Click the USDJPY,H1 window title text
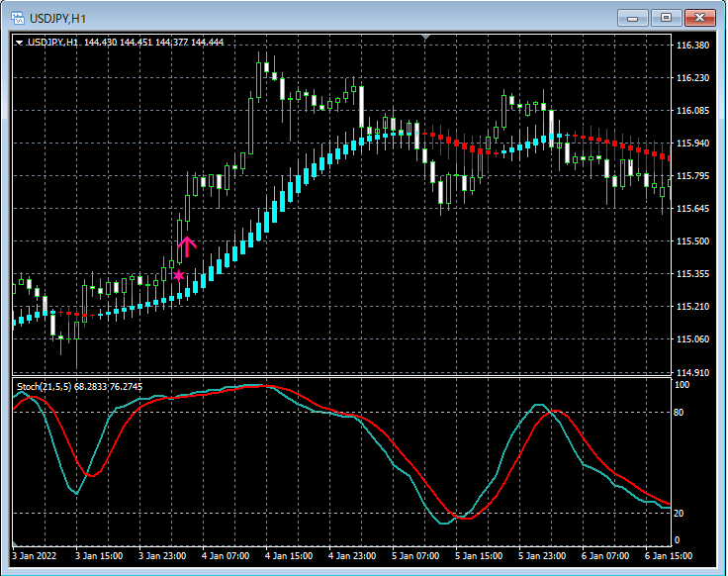This screenshot has height=576, width=728. click(x=57, y=18)
